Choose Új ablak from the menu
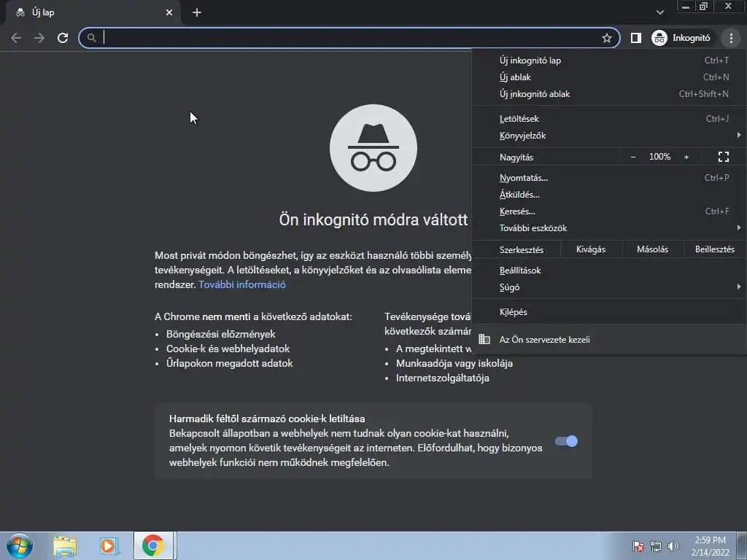 pos(609,77)
